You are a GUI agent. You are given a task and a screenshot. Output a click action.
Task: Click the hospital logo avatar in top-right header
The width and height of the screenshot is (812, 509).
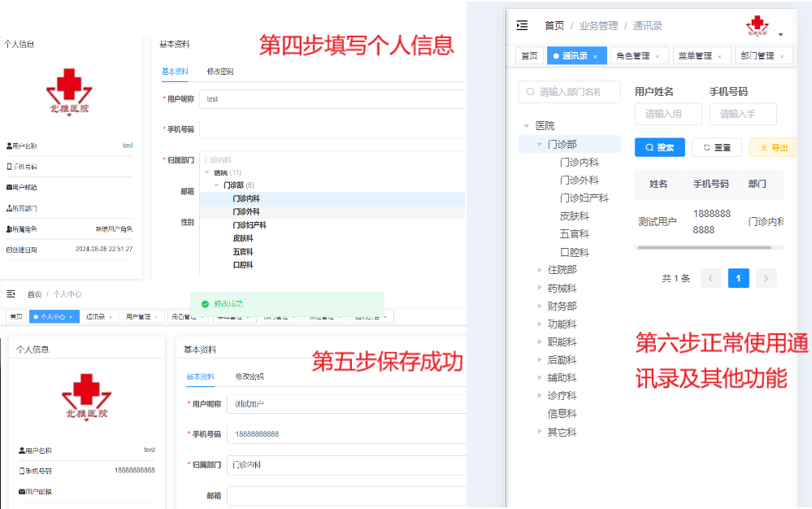(757, 26)
